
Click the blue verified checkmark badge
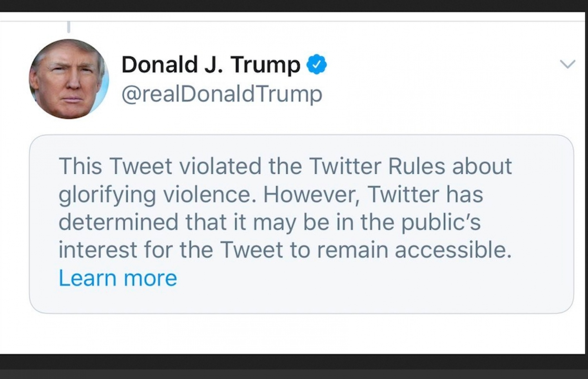pos(316,65)
